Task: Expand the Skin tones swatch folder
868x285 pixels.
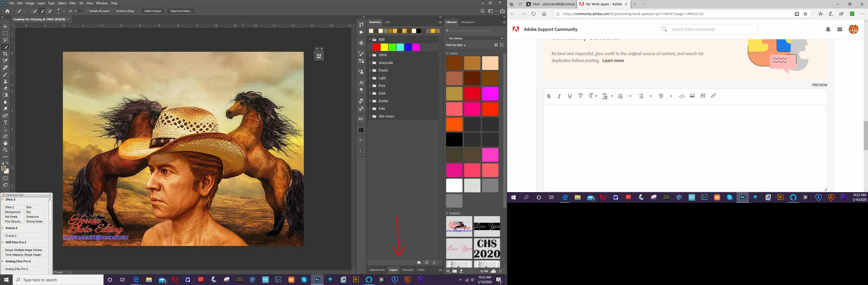Action: coord(370,116)
